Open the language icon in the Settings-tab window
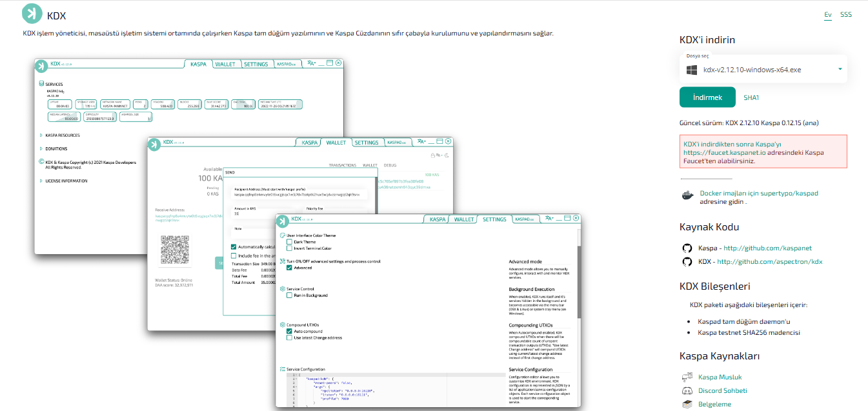868x411 pixels. (x=549, y=219)
